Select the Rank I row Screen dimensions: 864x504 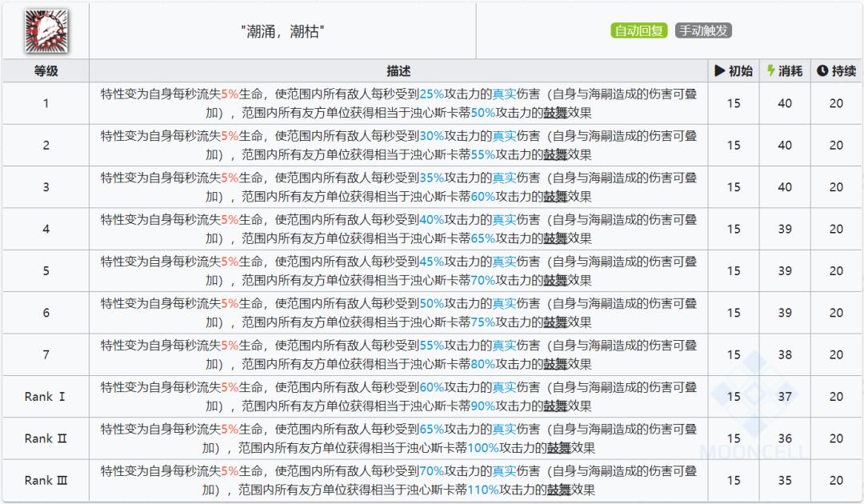pyautogui.click(x=45, y=396)
